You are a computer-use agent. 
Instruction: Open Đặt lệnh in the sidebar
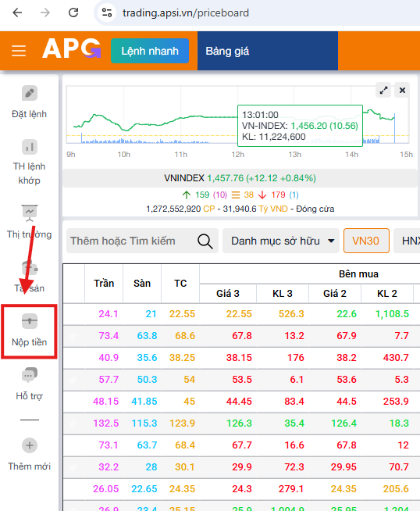(30, 102)
